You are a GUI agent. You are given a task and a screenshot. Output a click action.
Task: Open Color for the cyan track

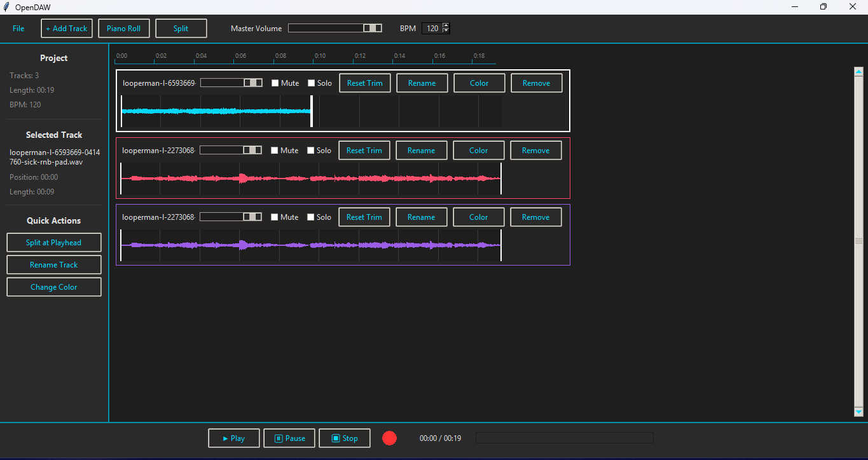coord(479,83)
